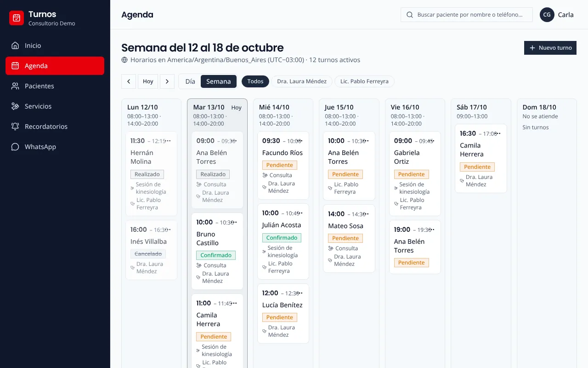Open Inicio in the sidebar
588x368 pixels.
tap(55, 46)
